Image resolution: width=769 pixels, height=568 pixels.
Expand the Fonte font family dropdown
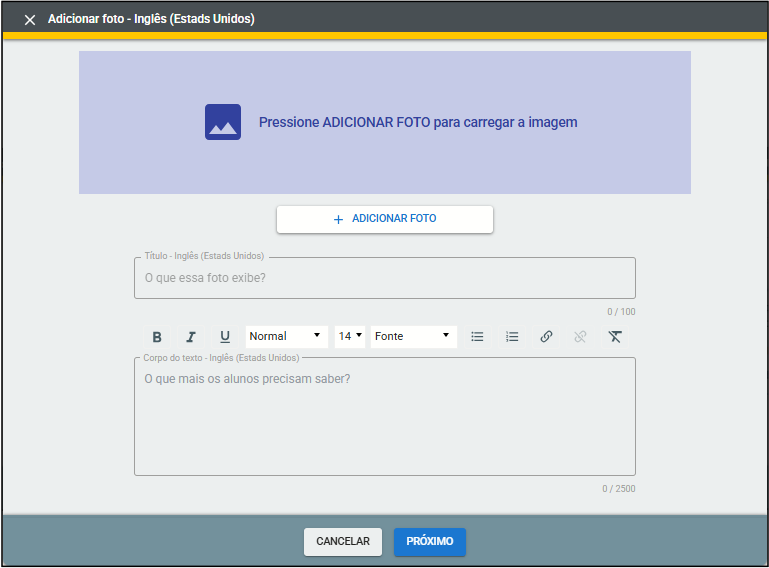pyautogui.click(x=413, y=337)
